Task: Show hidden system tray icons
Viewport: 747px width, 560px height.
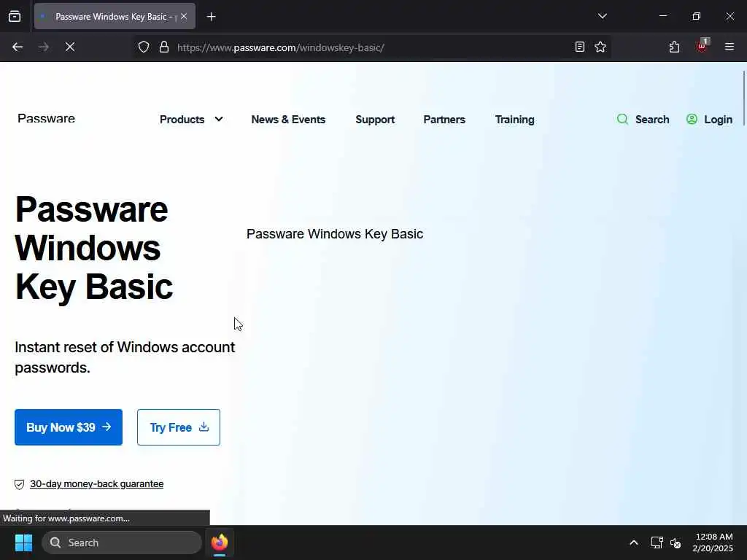Action: (x=634, y=542)
